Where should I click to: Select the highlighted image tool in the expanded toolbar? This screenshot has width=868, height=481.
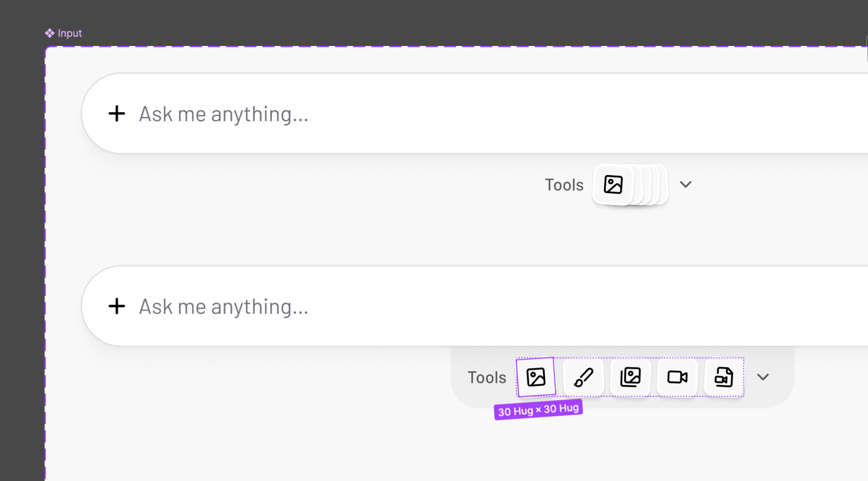(536, 377)
